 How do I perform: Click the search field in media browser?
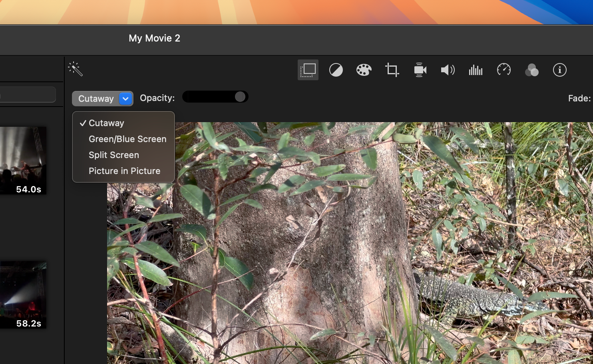28,95
